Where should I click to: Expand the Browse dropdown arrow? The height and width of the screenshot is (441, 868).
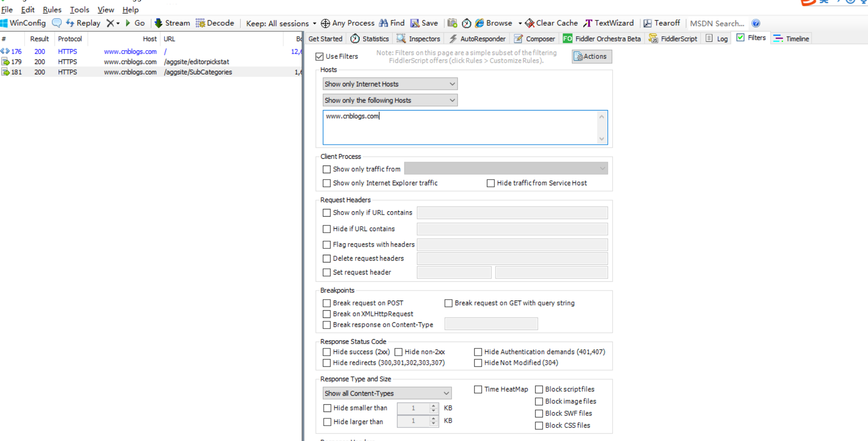520,23
